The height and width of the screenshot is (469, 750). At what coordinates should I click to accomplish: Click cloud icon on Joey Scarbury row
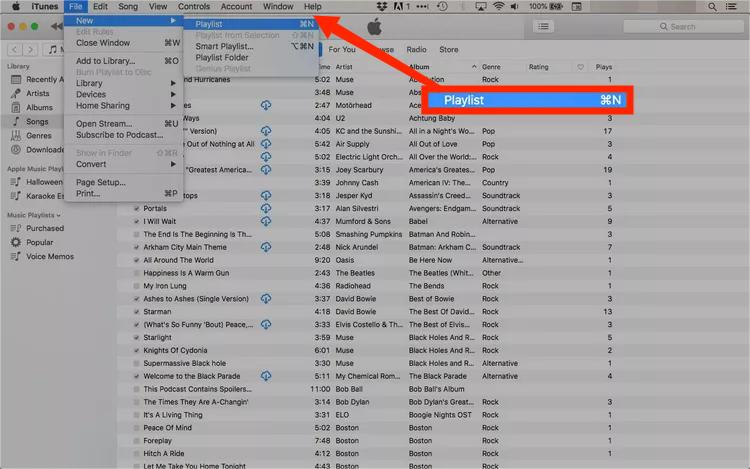(x=266, y=170)
